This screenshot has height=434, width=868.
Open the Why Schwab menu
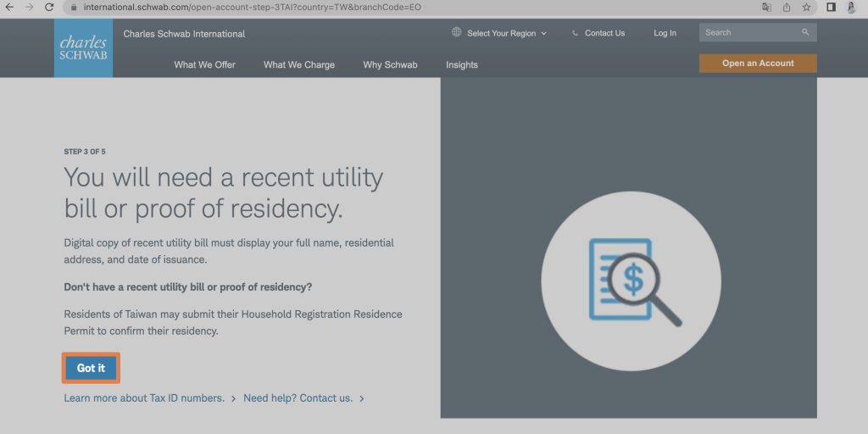(390, 64)
